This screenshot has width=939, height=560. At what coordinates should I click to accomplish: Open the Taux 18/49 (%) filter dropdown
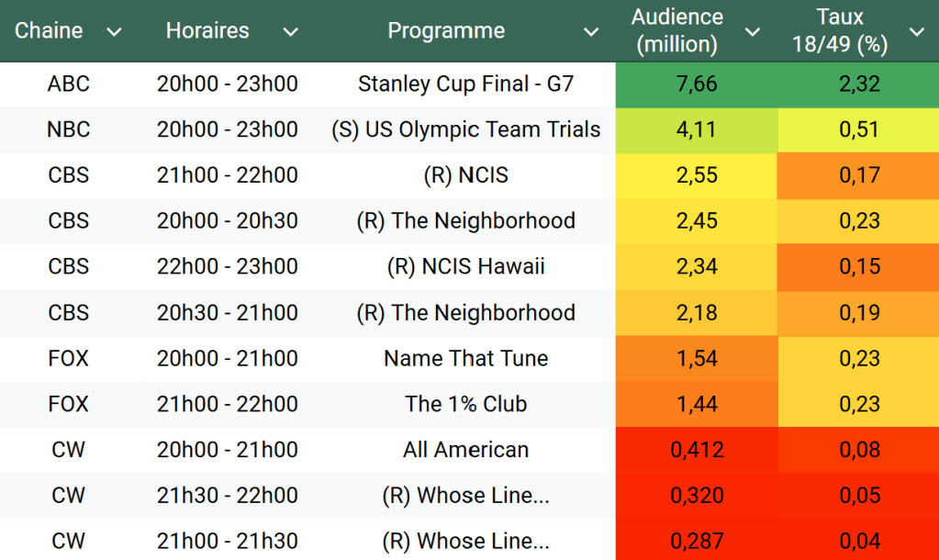pos(916,32)
